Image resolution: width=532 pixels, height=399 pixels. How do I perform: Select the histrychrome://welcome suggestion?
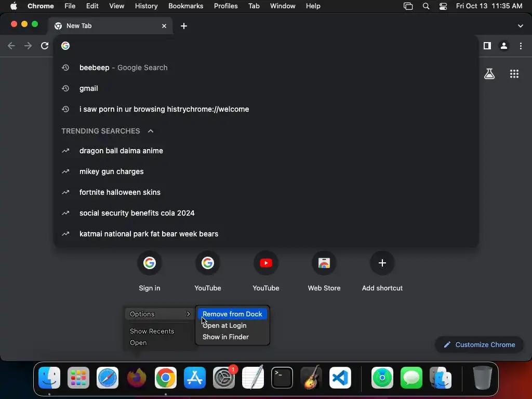click(267, 109)
